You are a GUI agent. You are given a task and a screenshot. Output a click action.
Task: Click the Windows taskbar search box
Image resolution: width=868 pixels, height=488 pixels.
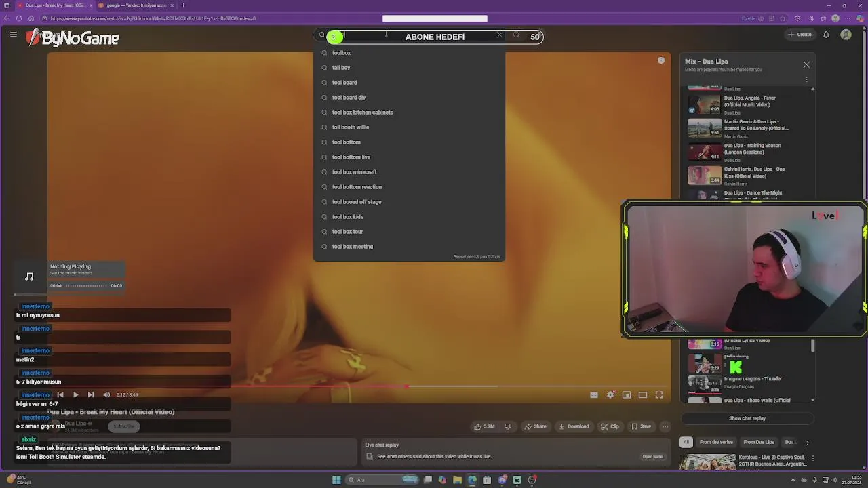click(382, 480)
